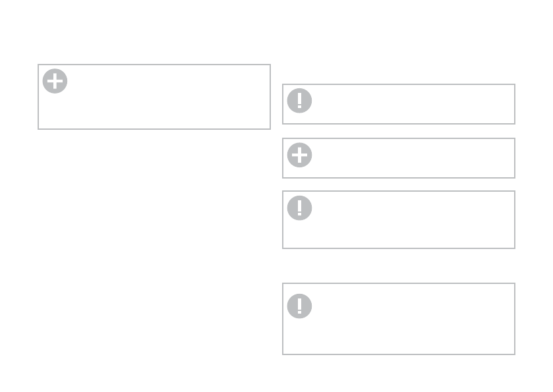
Task: Click the exclamation icon in the third right box
Action: [x=299, y=208]
